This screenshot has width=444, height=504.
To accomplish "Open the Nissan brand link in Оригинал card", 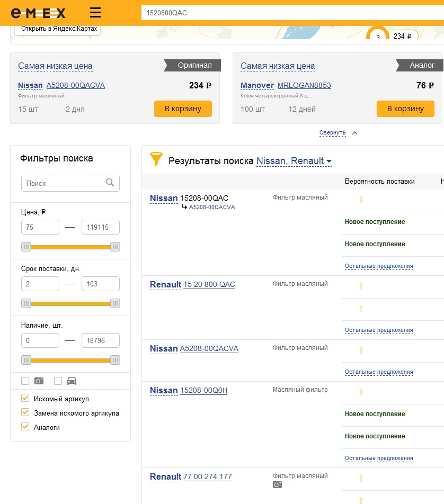I will coord(30,85).
